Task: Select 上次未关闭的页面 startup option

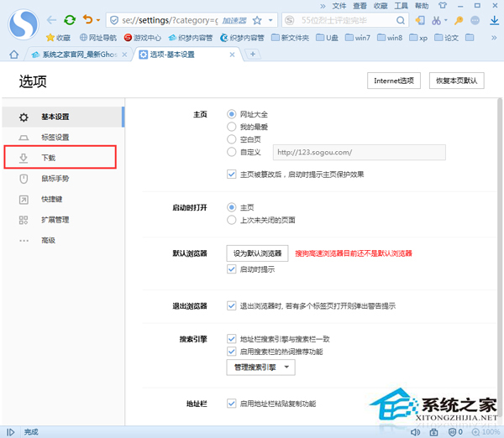Action: 232,220
